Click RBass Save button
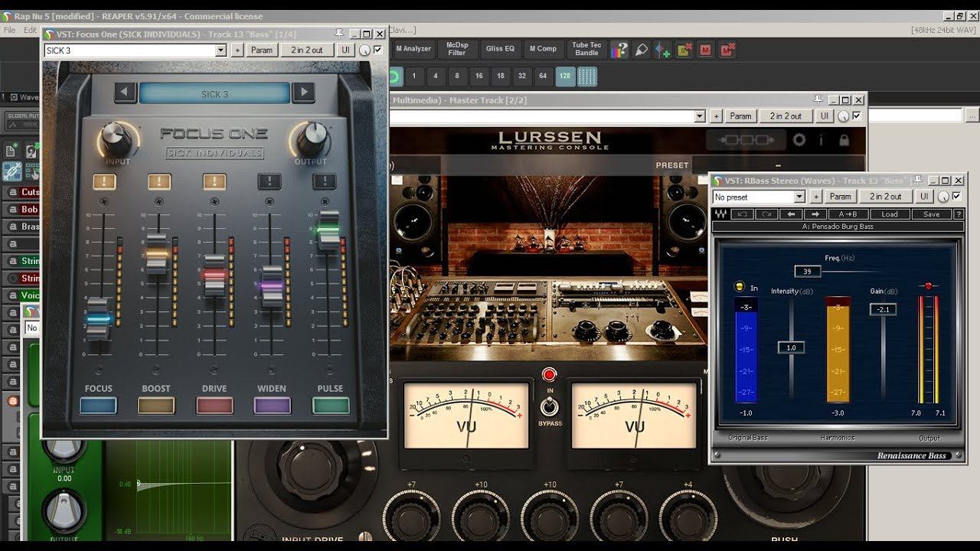This screenshot has height=551, width=980. pyautogui.click(x=931, y=214)
